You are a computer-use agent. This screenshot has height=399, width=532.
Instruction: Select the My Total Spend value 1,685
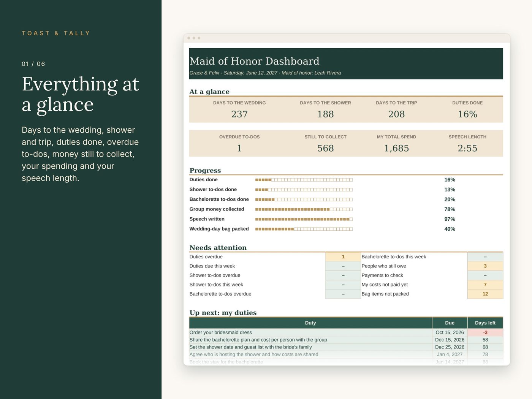[396, 148]
